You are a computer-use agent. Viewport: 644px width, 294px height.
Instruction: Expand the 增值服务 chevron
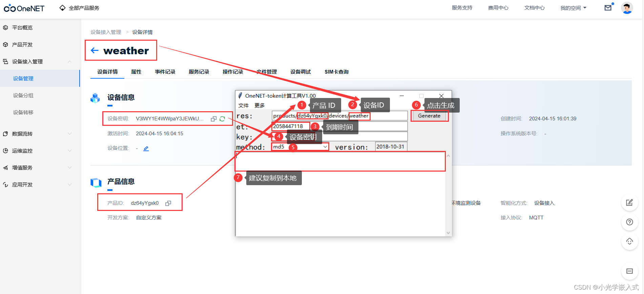tap(69, 168)
